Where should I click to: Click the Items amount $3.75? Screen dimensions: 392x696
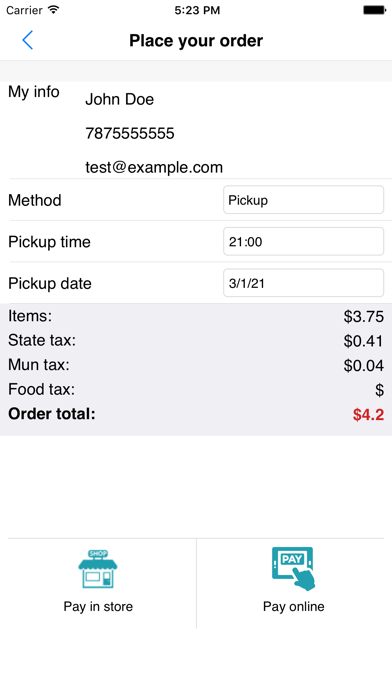[364, 317]
